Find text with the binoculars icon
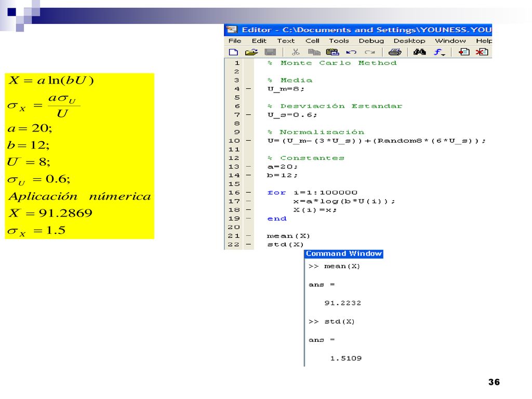 coord(420,52)
